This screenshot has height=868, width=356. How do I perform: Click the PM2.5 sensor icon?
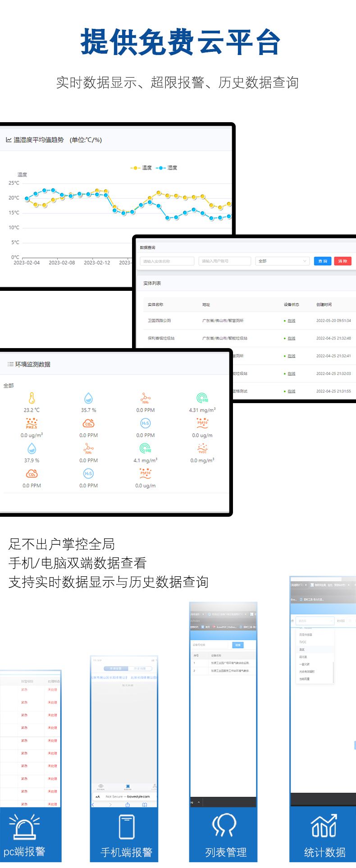(32, 423)
